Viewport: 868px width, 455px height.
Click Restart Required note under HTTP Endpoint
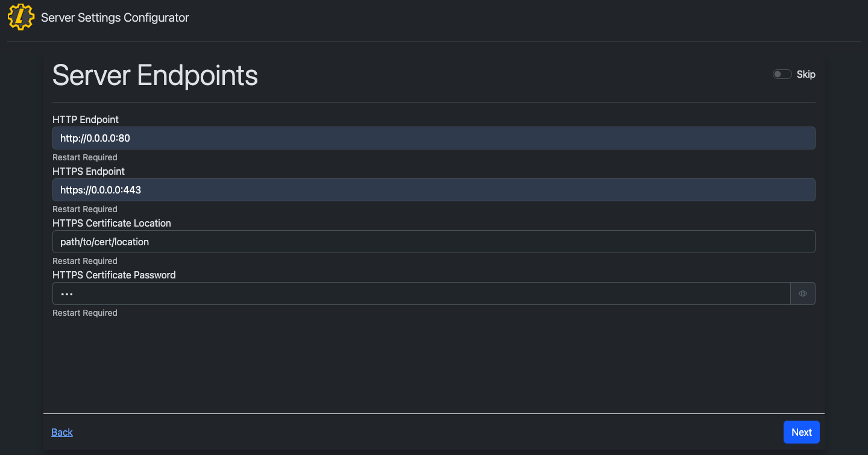(85, 157)
